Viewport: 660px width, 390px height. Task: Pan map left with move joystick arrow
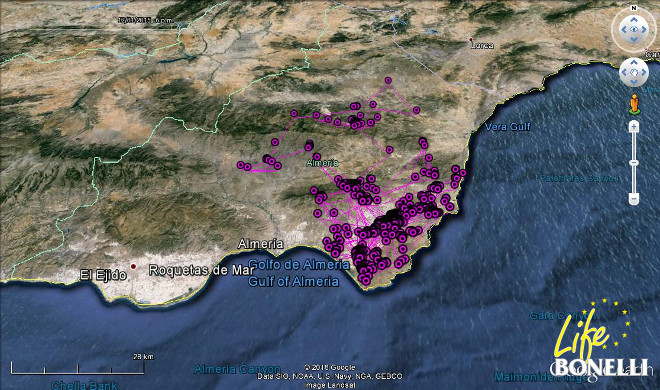click(x=624, y=72)
